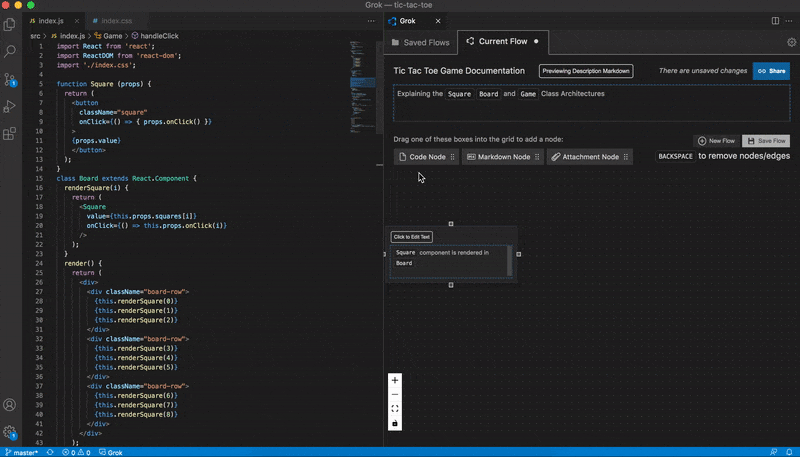The height and width of the screenshot is (457, 800).
Task: Toggle the canvas interactivity lock
Action: [395, 423]
